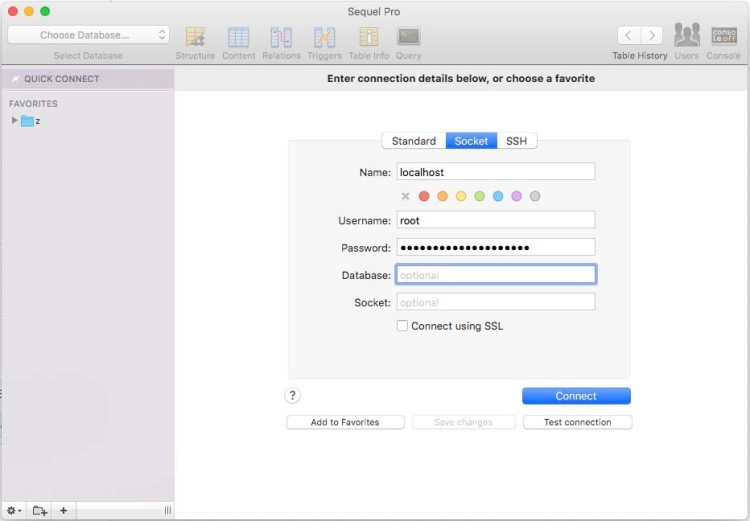
Task: Choose the blue color label
Action: 498,196
